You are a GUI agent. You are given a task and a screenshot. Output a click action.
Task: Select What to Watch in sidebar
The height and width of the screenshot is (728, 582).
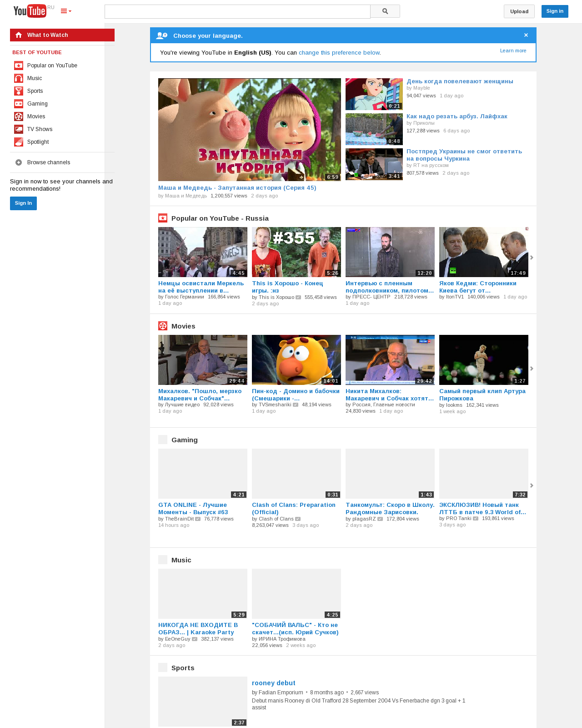tap(62, 35)
